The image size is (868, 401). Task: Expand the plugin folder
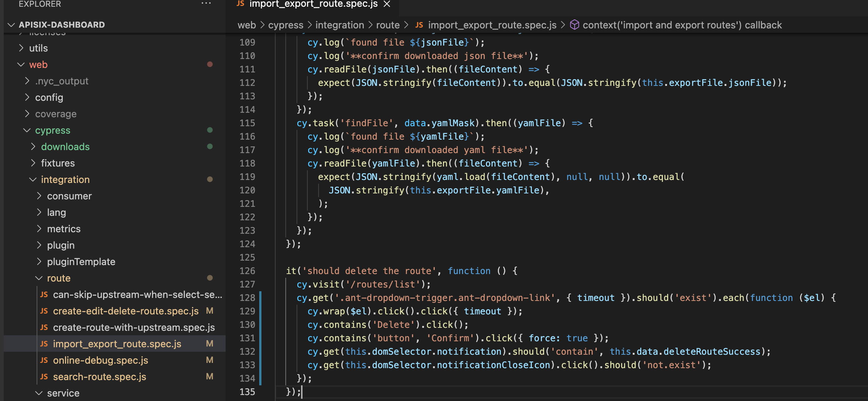point(39,245)
